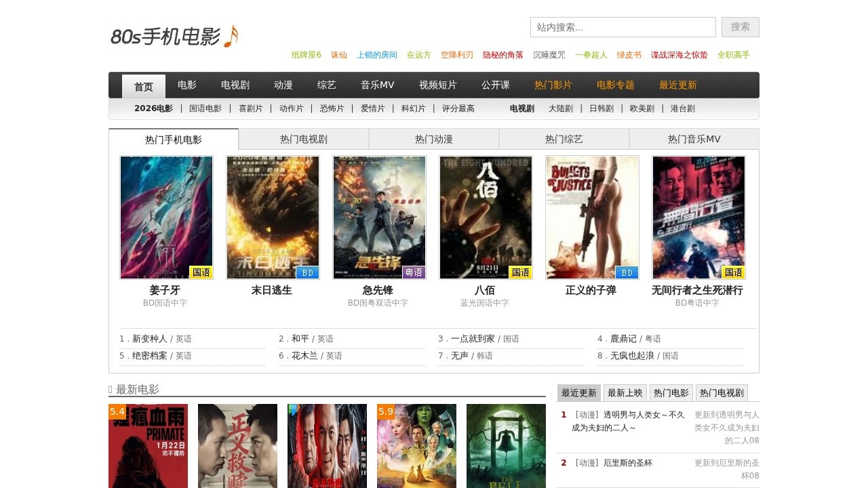Viewport: 868px width, 488px height.
Task: Switch to the 热门电视剧 tab
Action: tap(304, 139)
